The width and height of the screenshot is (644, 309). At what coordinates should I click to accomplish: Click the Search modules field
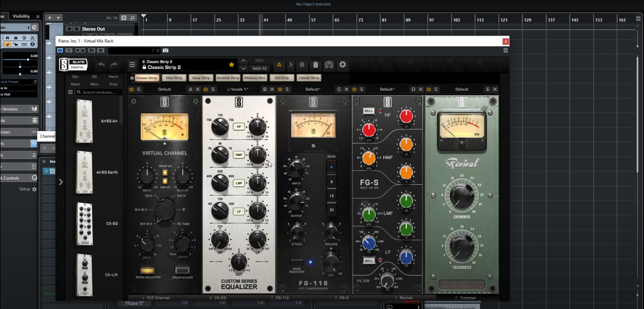(99, 92)
